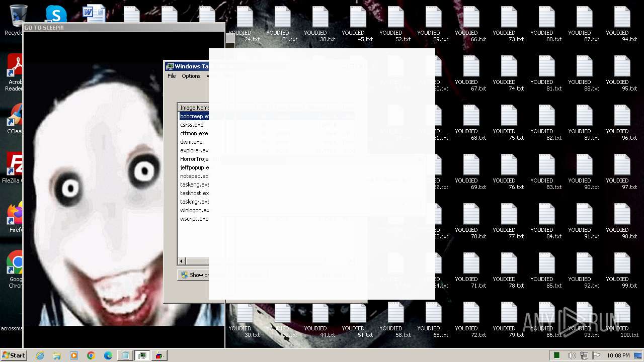Viewport: 644px width, 362px height.
Task: Open the Word document icon on desktop
Action: pos(94,13)
